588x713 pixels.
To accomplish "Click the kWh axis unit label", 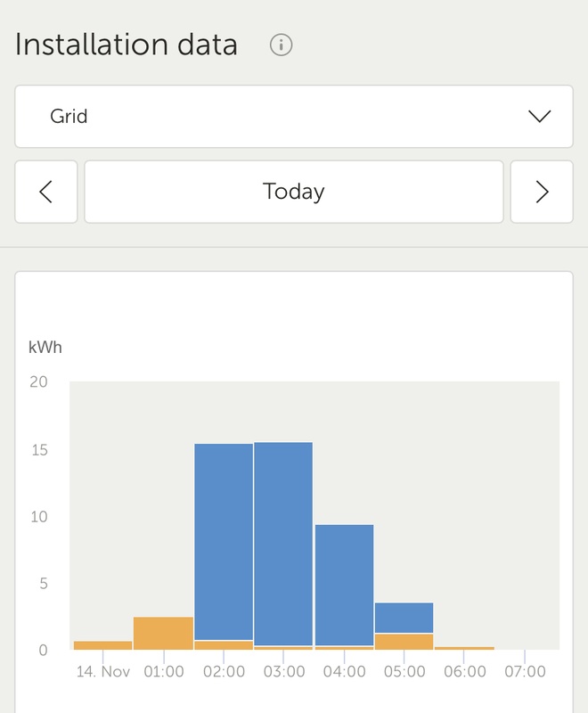I will (45, 347).
